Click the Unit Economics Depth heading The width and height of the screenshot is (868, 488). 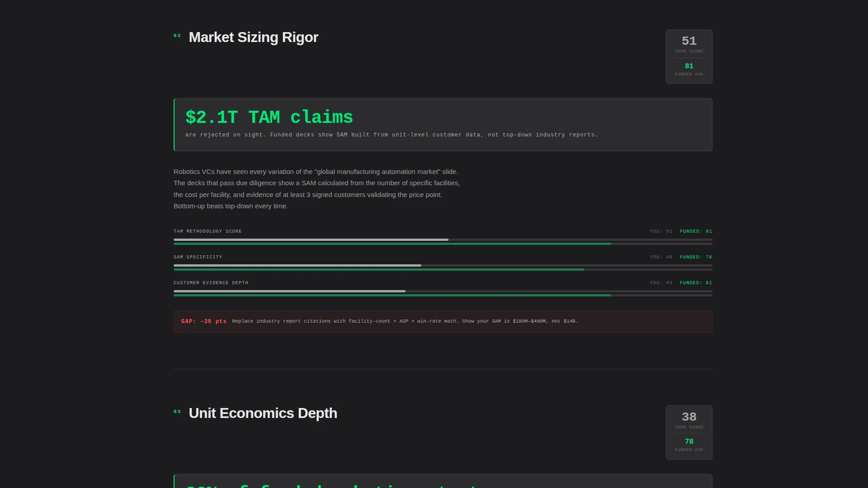point(263,413)
